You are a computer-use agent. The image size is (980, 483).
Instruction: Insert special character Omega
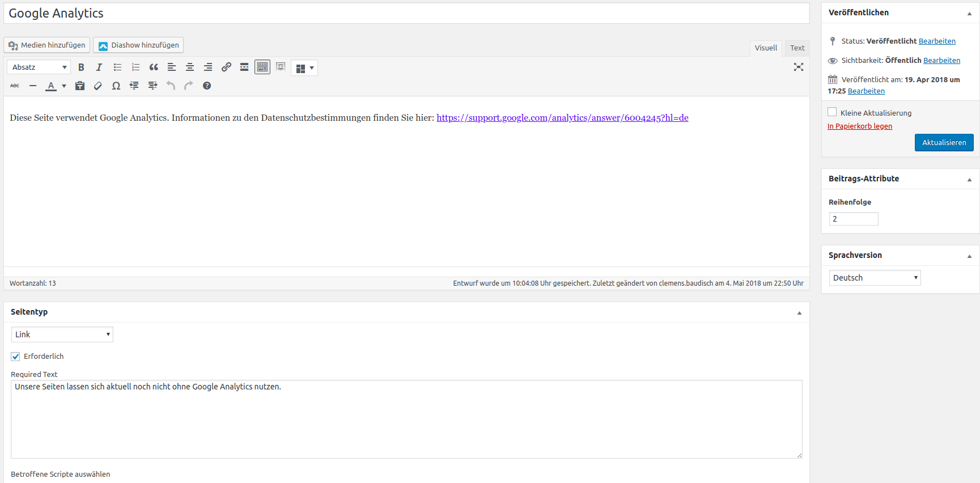tap(116, 86)
